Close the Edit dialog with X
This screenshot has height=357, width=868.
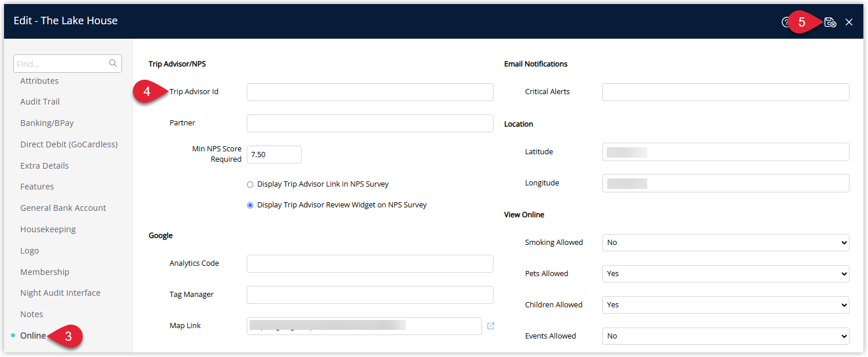(849, 22)
